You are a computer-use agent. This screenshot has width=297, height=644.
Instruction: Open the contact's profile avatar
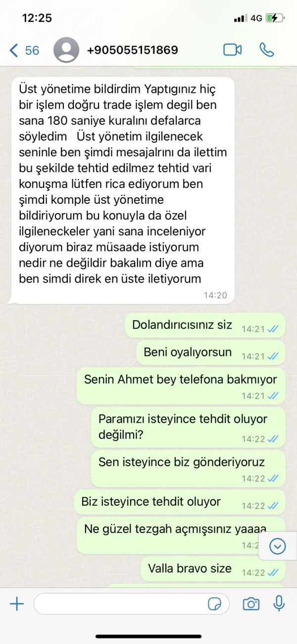point(66,50)
